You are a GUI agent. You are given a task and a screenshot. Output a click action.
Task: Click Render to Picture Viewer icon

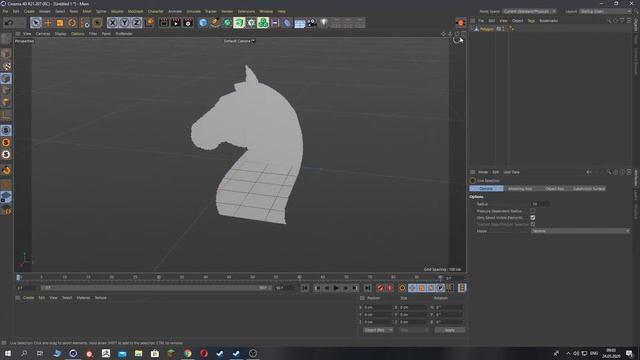pos(176,23)
